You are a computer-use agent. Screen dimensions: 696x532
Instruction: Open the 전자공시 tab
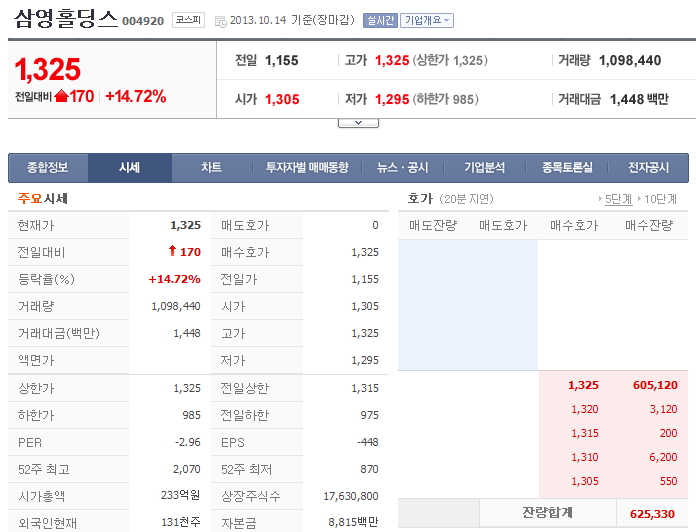coord(648,168)
